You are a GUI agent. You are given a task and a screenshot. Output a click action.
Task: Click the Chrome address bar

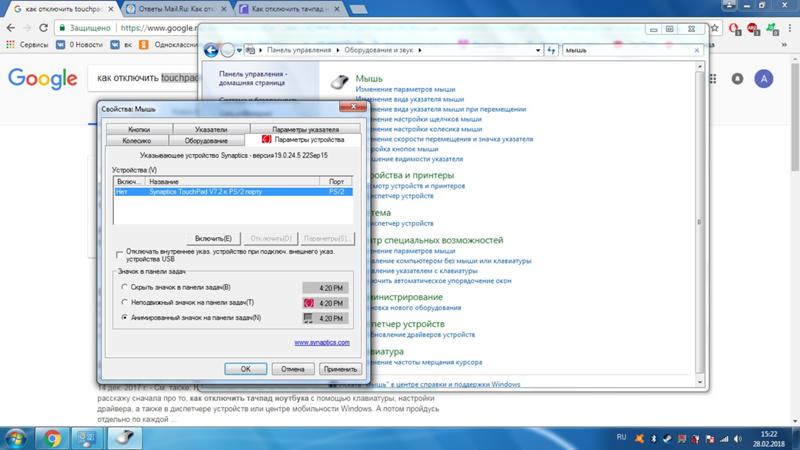158,28
